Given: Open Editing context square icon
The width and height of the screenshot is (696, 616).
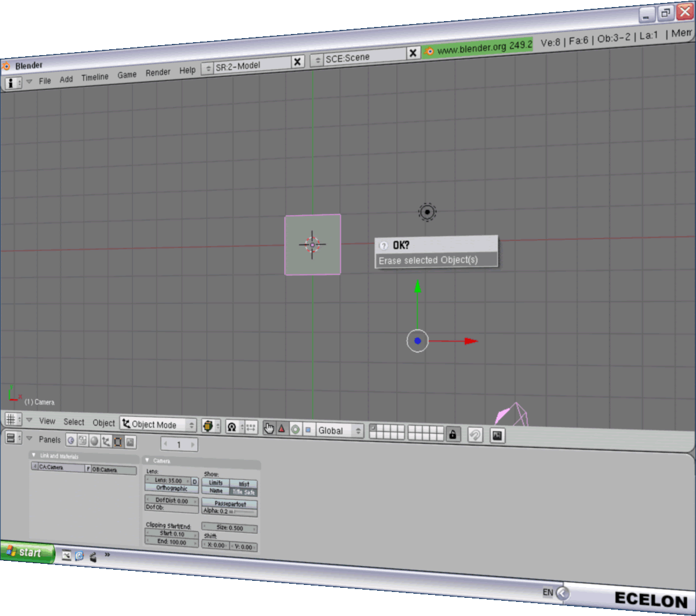Looking at the screenshot, I should coord(118,441).
